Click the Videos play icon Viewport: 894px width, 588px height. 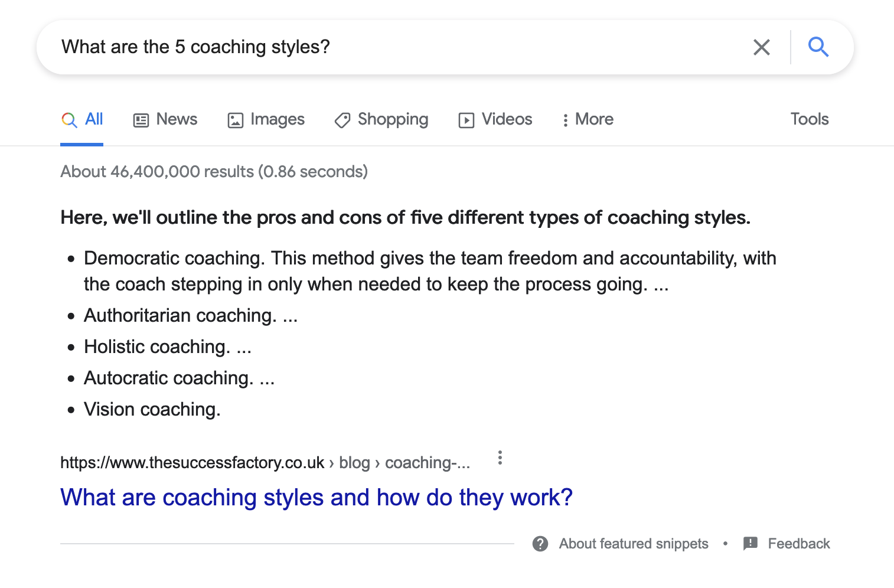click(466, 120)
